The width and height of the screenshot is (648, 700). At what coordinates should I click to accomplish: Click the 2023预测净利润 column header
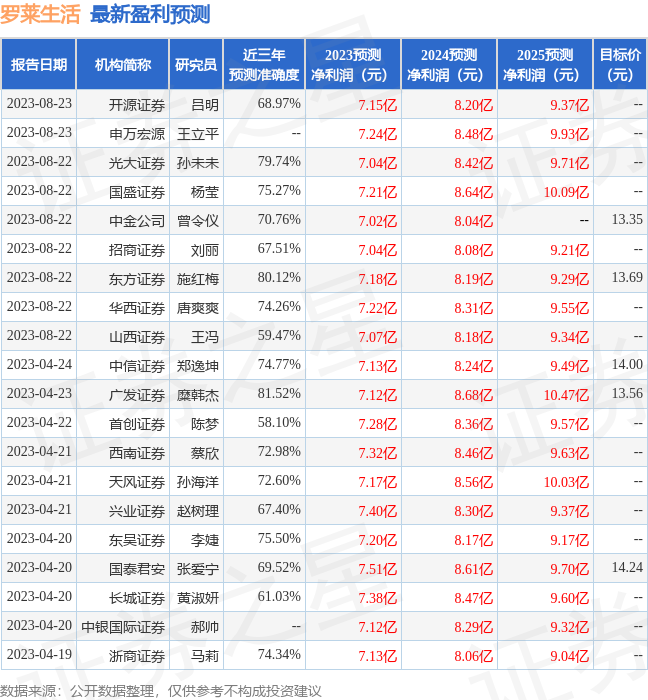(353, 64)
